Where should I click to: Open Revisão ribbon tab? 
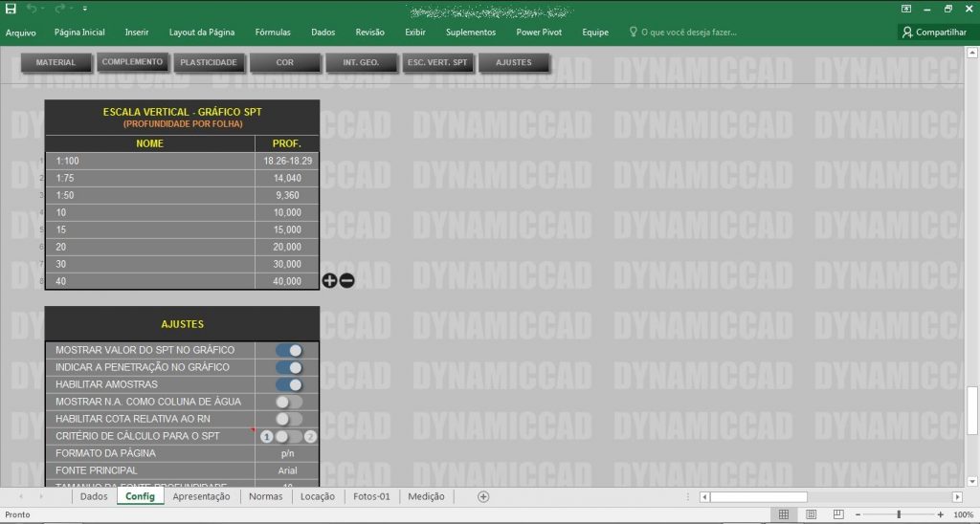click(x=370, y=32)
